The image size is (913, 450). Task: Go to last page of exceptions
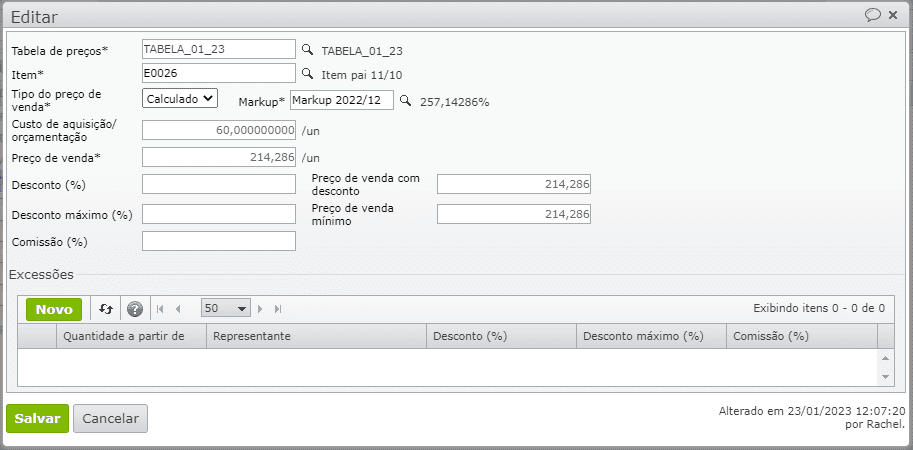(x=278, y=309)
